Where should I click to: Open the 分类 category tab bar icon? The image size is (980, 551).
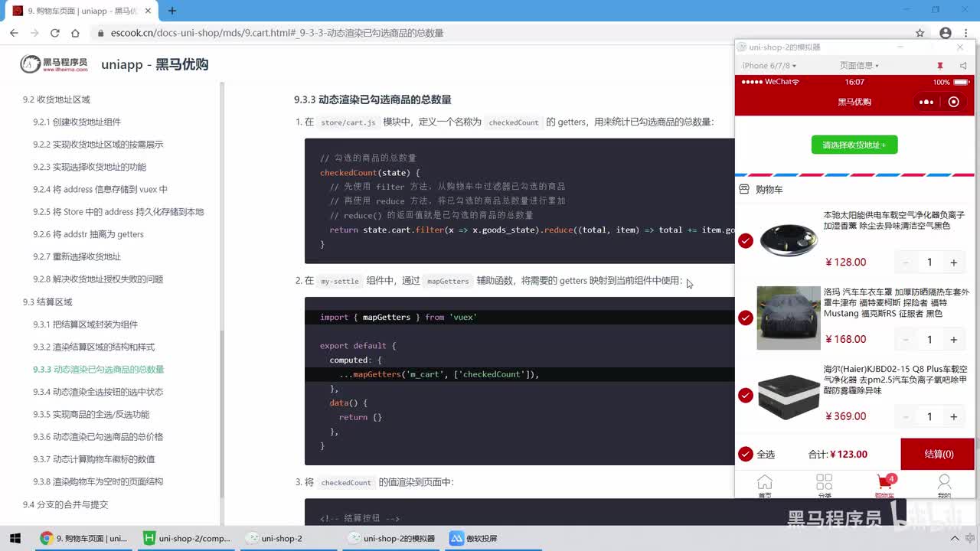pyautogui.click(x=824, y=486)
